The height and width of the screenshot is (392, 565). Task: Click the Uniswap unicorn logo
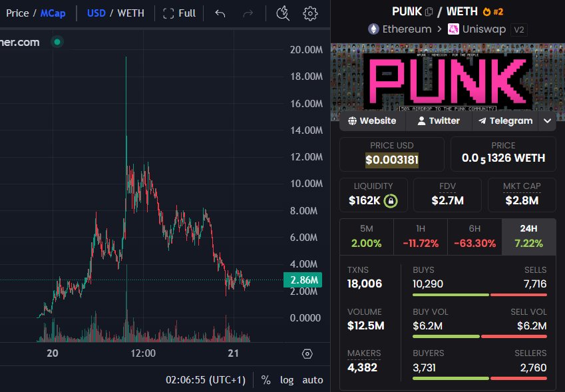[453, 29]
